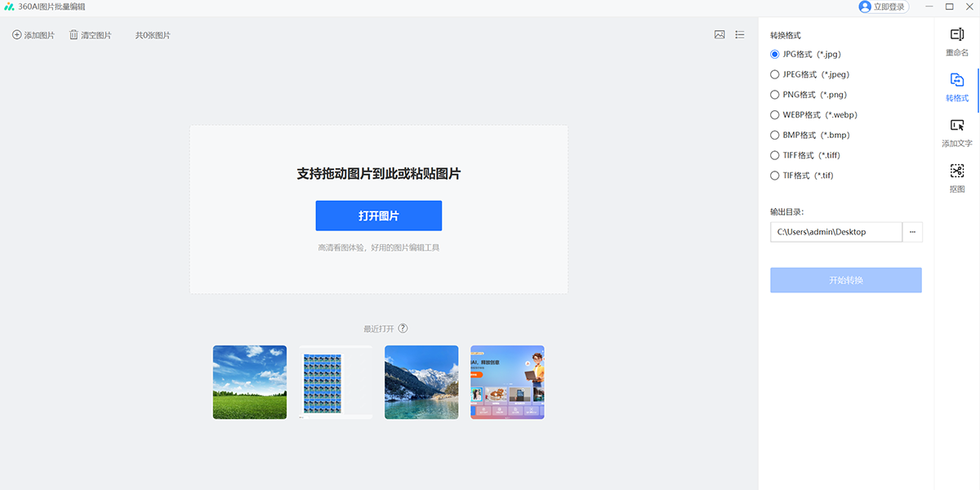Screen dimensions: 980x490
Task: Switch to list view layout
Action: 740,35
